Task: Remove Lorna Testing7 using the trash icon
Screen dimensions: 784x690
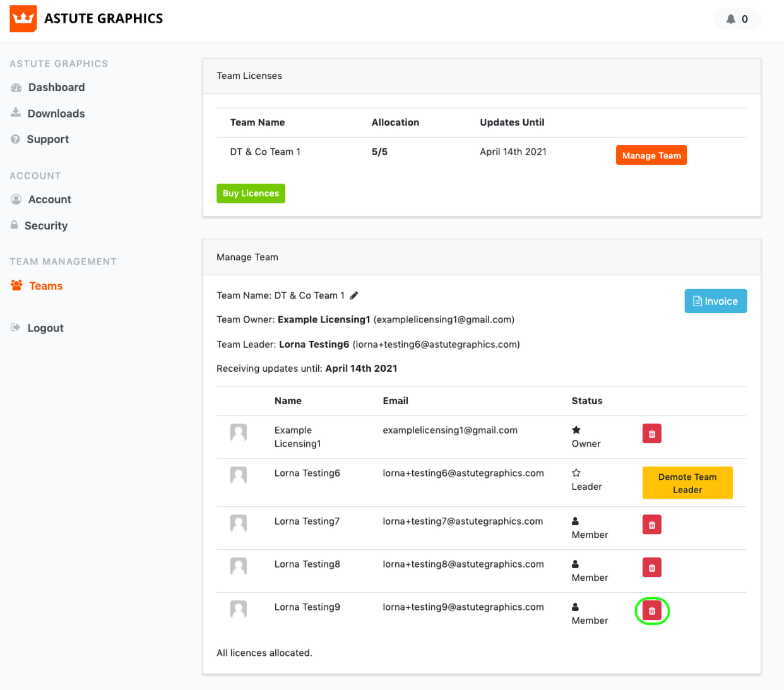Action: 651,525
